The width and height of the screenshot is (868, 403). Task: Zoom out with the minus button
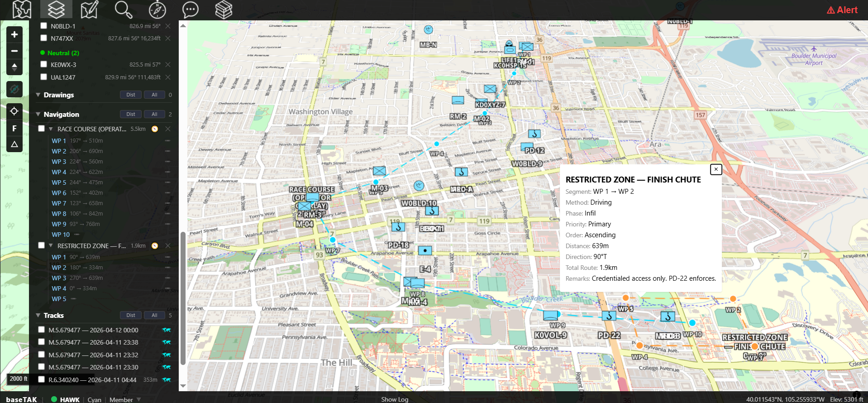click(x=14, y=51)
